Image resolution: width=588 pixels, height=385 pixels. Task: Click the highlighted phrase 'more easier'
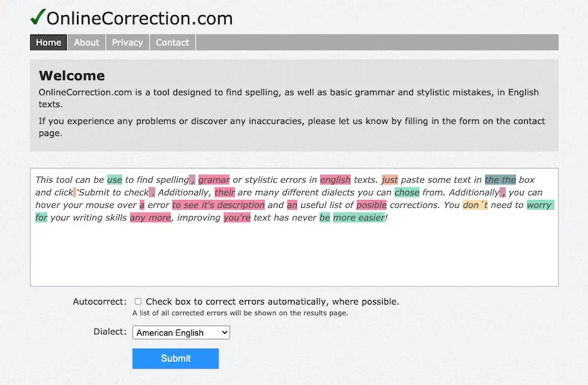point(359,217)
